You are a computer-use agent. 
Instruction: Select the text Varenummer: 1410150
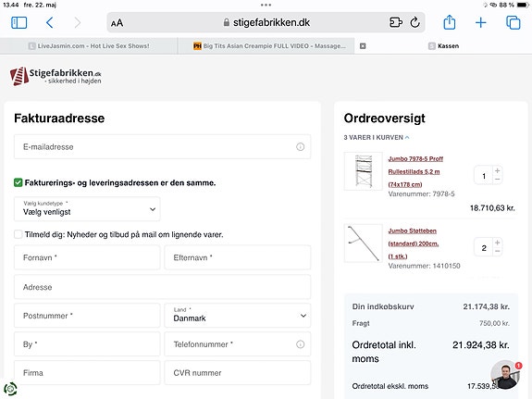coord(424,266)
